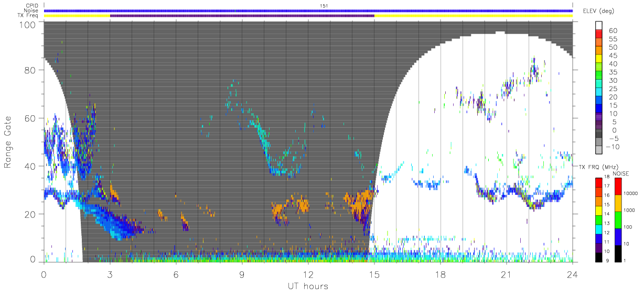Click the "24" tick label on the UT hours axis
This screenshot has width=644, height=297.
coord(573,274)
